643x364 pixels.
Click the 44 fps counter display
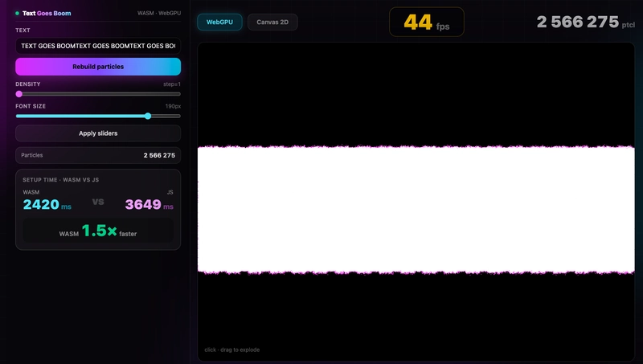(427, 22)
